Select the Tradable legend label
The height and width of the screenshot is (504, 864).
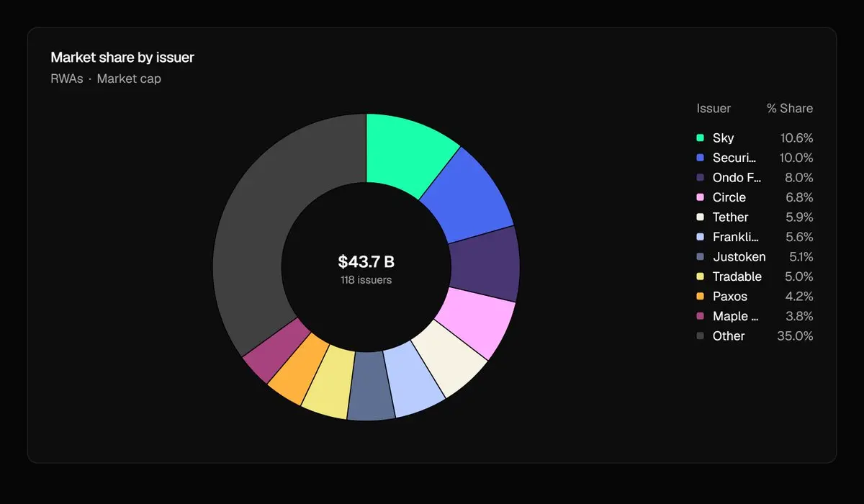737,276
